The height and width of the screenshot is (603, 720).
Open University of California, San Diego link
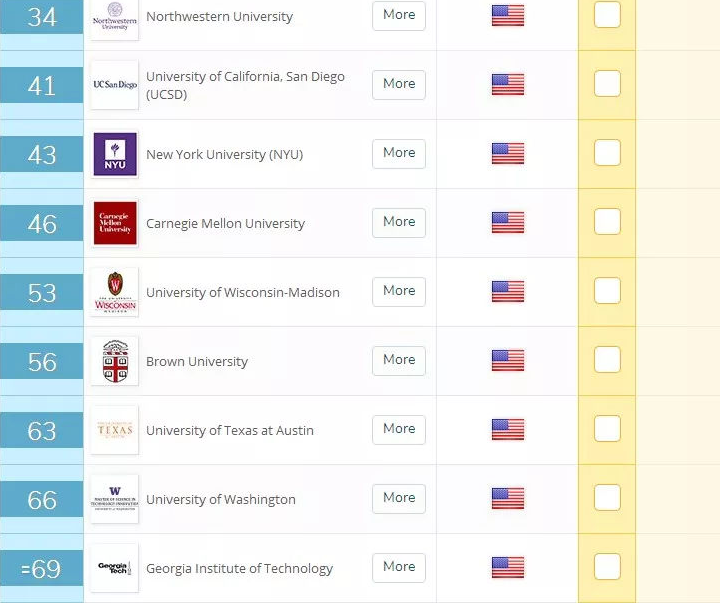[x=245, y=85]
